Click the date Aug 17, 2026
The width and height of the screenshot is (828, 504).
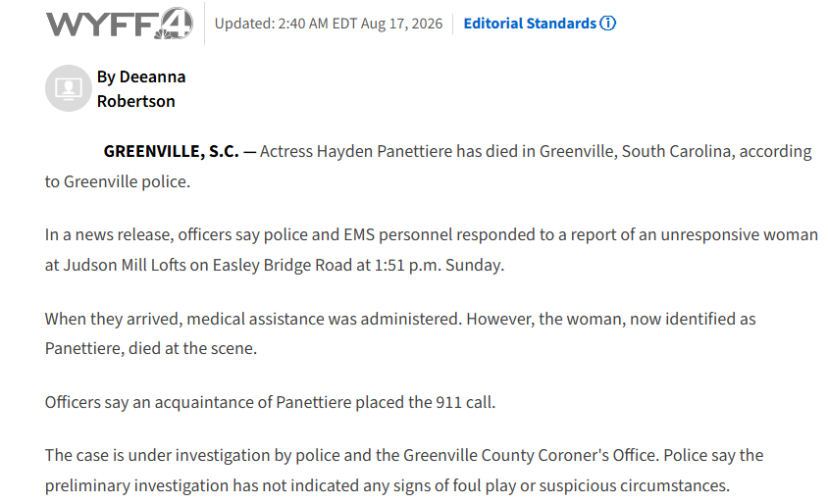pos(402,24)
